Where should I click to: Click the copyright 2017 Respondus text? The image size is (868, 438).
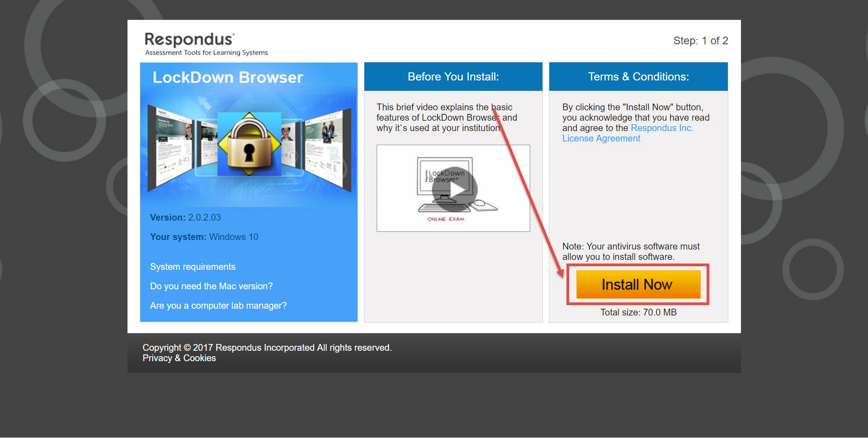pos(267,348)
